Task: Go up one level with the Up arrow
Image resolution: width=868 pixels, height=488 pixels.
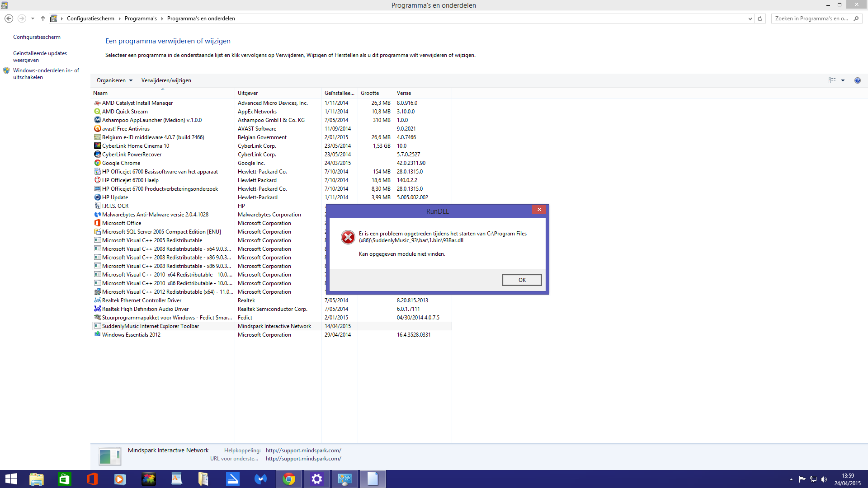Action: 43,19
